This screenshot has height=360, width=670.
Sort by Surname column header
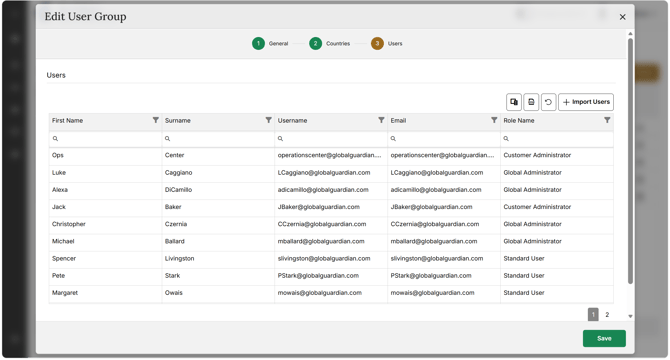point(178,120)
